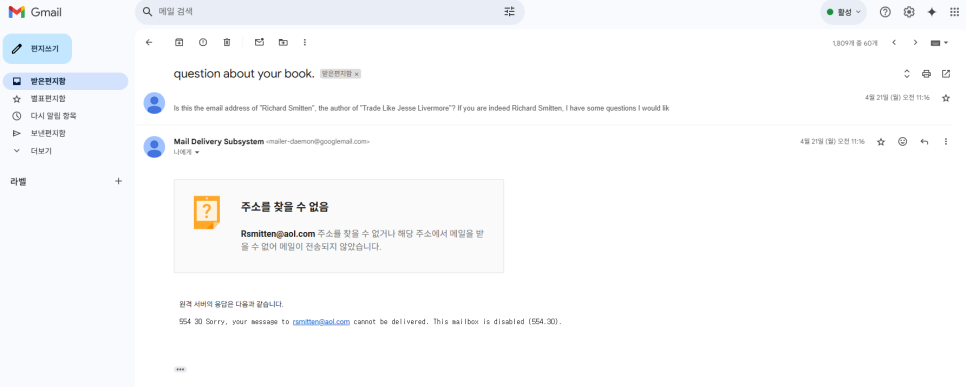966x387 pixels.
Task: Open settings gear icon
Action: [x=909, y=12]
